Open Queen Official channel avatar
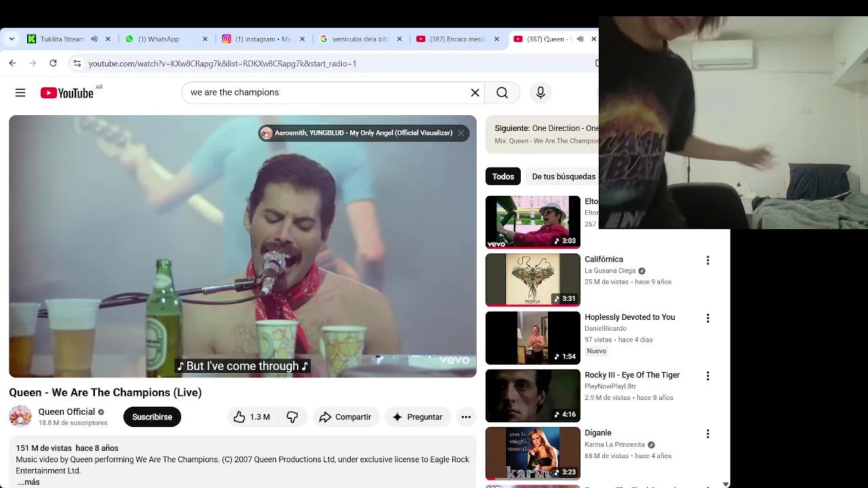This screenshot has height=488, width=868. 20,416
